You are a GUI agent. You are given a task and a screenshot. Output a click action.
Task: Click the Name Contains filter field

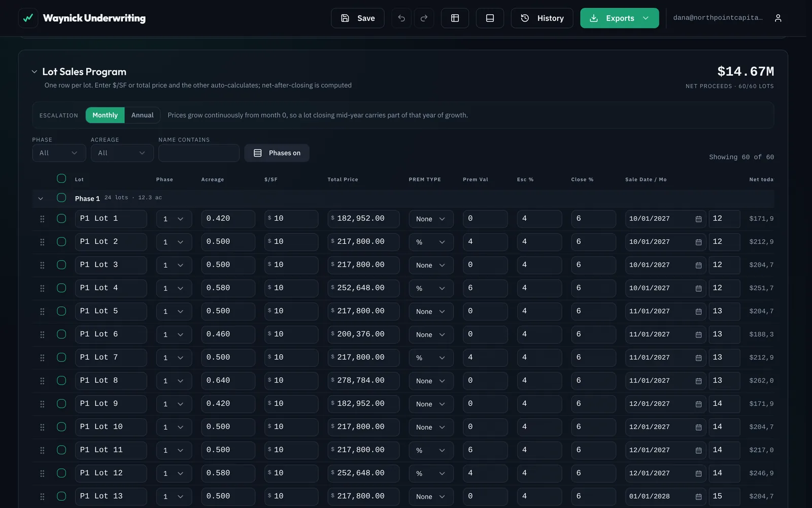coord(199,153)
